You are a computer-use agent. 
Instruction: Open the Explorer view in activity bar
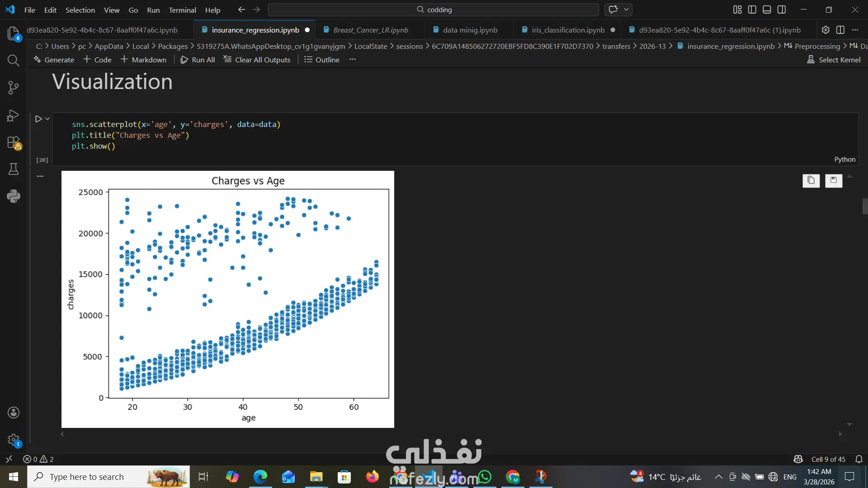tap(13, 33)
